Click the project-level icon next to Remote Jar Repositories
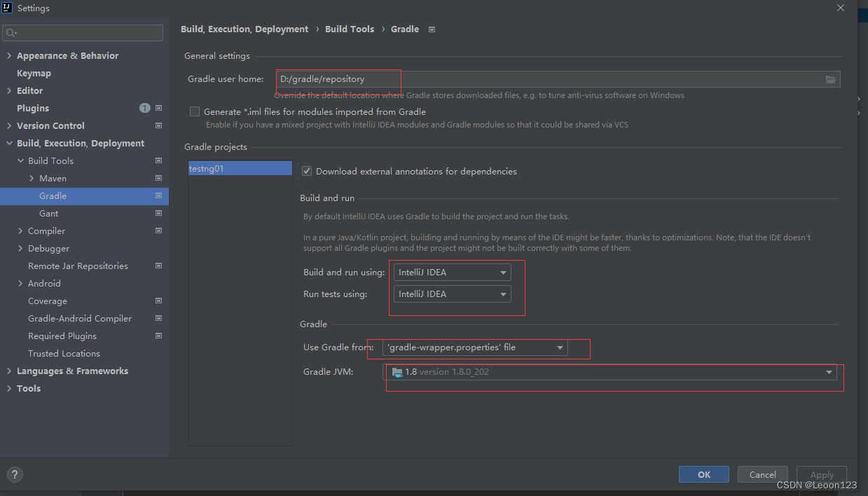868x496 pixels. [x=159, y=266]
